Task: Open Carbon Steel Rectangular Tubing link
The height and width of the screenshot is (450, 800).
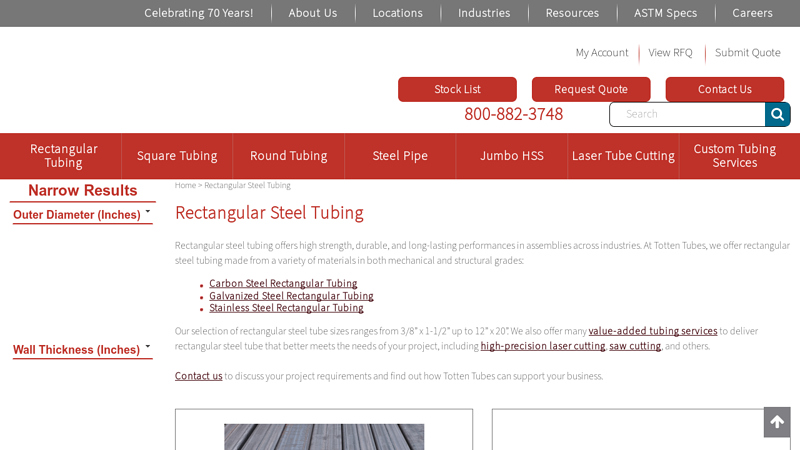Action: coord(283,283)
